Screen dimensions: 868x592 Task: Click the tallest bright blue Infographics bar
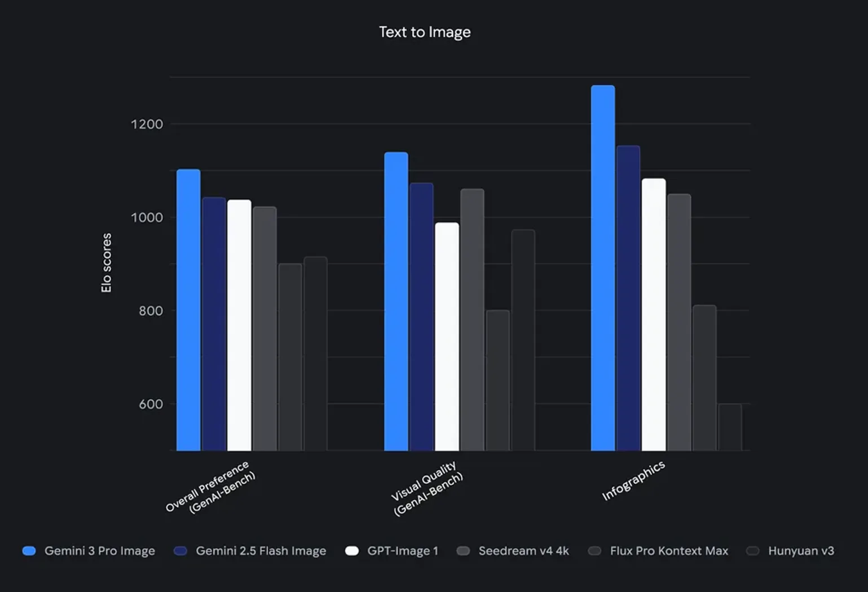603,268
